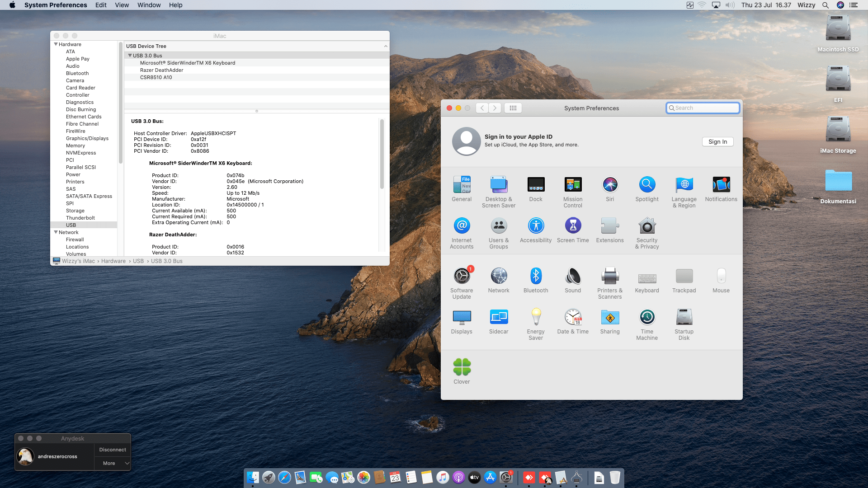Open Users & Groups preferences

(x=499, y=233)
